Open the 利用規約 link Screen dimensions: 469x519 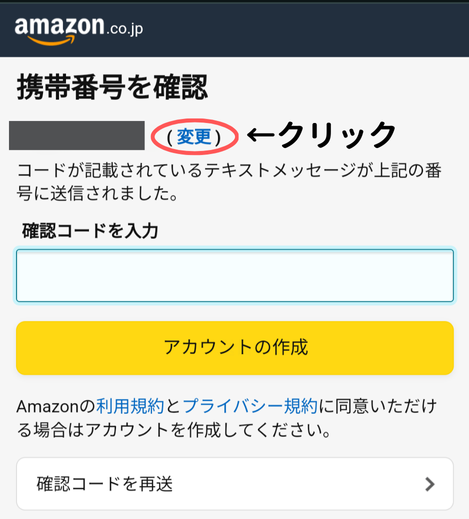point(130,406)
